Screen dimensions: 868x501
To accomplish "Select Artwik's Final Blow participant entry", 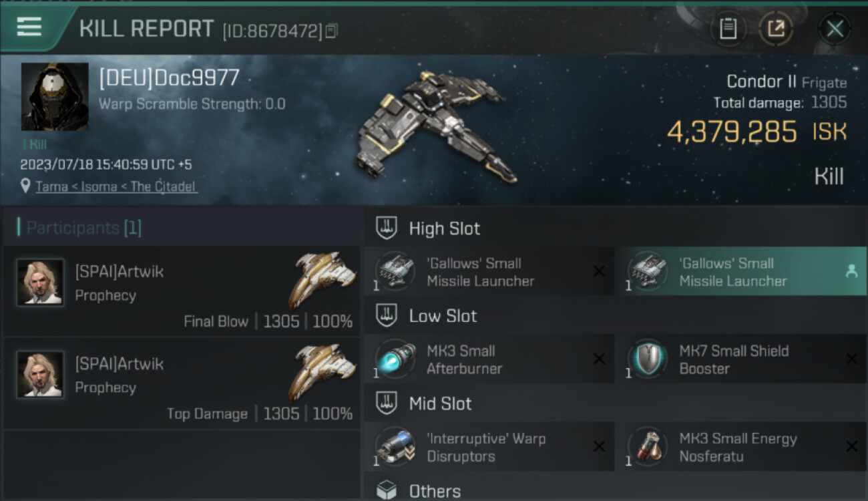I will click(x=182, y=291).
